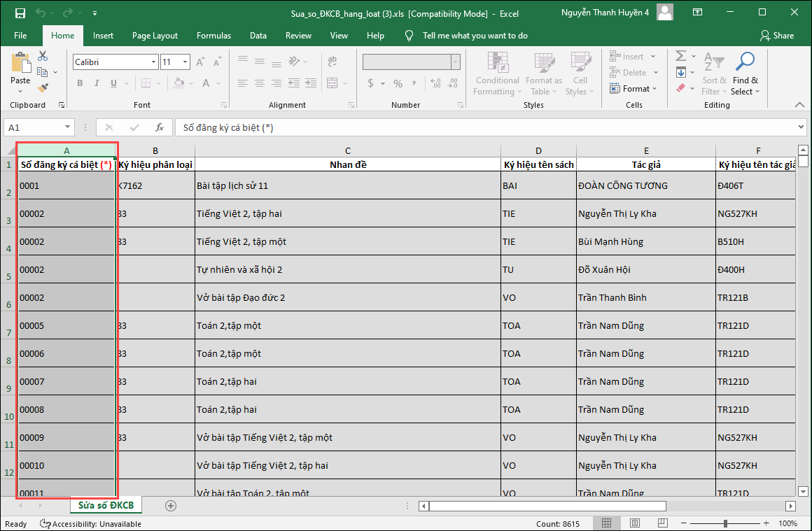Image resolution: width=812 pixels, height=531 pixels.
Task: Click the Paste clipboard icon
Action: click(x=20, y=64)
